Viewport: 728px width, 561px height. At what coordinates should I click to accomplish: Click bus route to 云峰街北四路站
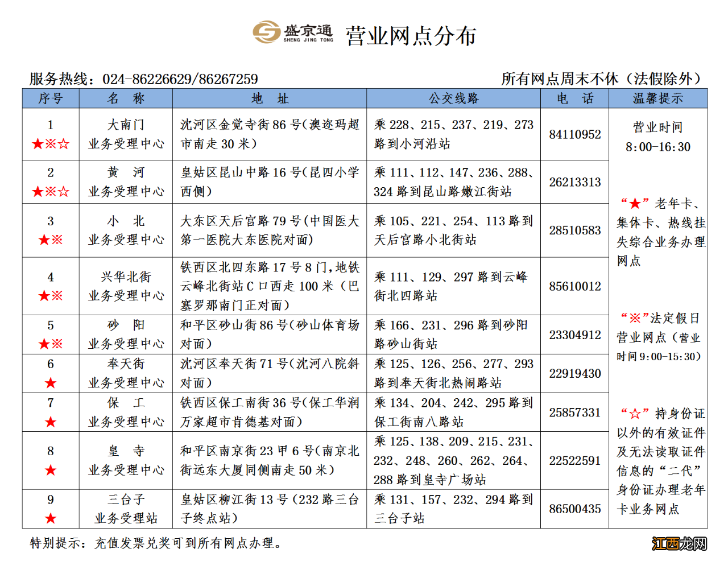453,286
